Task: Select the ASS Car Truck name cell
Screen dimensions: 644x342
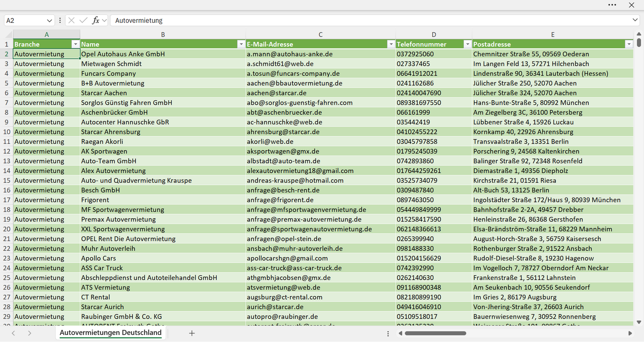Action: 163,268
